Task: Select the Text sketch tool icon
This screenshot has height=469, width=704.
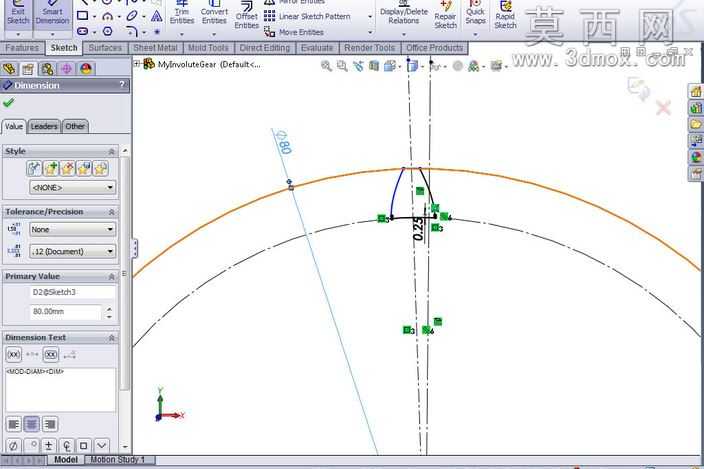Action: [x=157, y=17]
